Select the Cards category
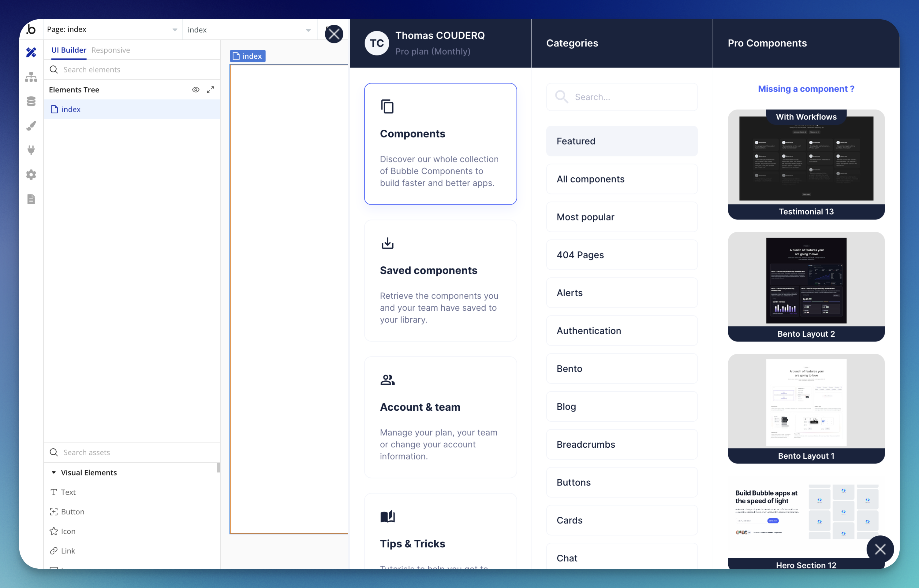919x588 pixels. [622, 520]
